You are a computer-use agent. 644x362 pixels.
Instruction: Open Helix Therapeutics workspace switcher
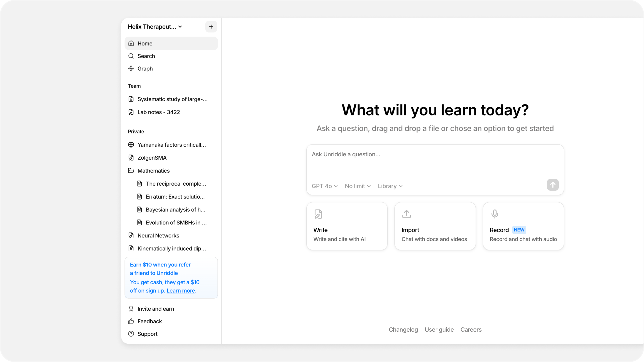click(x=155, y=27)
